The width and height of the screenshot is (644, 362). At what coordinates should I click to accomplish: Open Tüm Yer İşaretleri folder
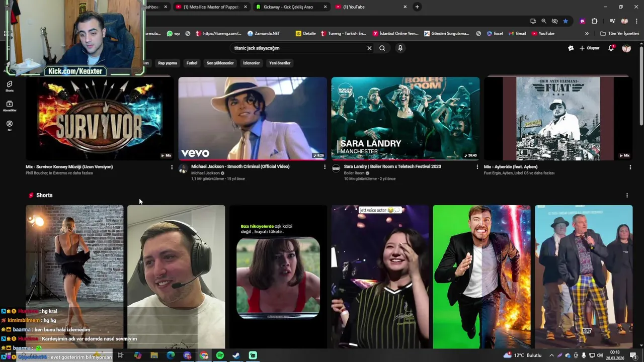coord(619,34)
